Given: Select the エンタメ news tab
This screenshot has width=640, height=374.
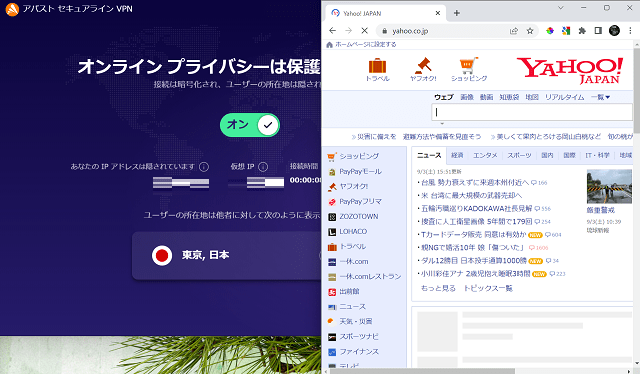Looking at the screenshot, I should [485, 155].
